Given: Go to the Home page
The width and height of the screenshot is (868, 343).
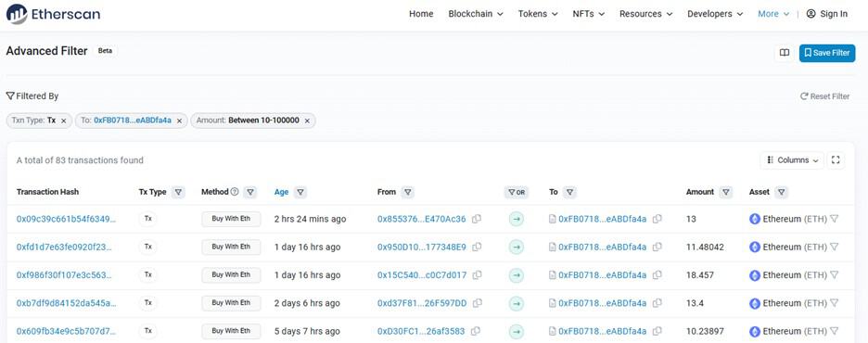Looking at the screenshot, I should (421, 14).
